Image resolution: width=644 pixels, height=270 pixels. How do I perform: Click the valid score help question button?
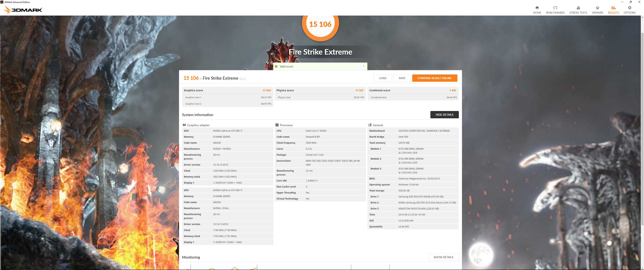click(364, 66)
